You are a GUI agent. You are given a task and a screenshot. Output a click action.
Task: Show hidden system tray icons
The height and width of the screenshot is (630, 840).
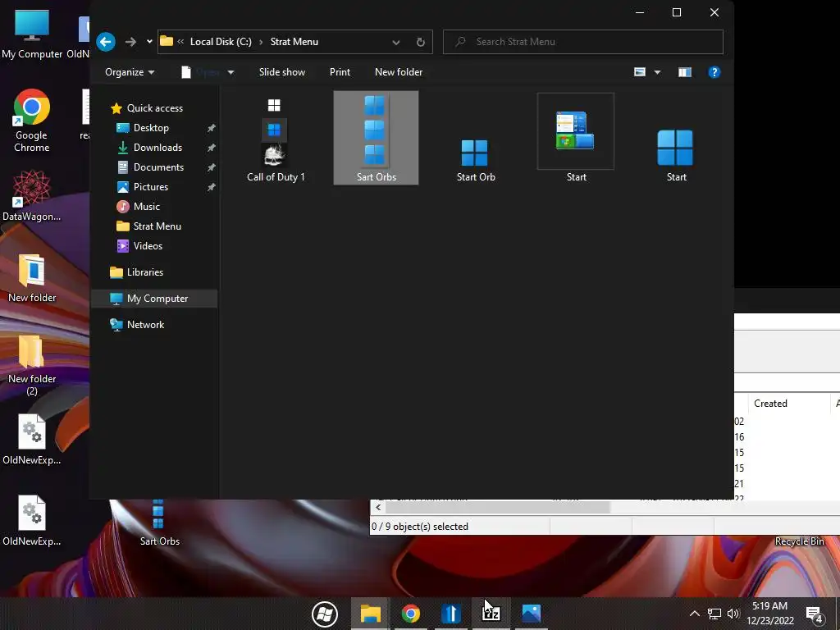(x=694, y=614)
